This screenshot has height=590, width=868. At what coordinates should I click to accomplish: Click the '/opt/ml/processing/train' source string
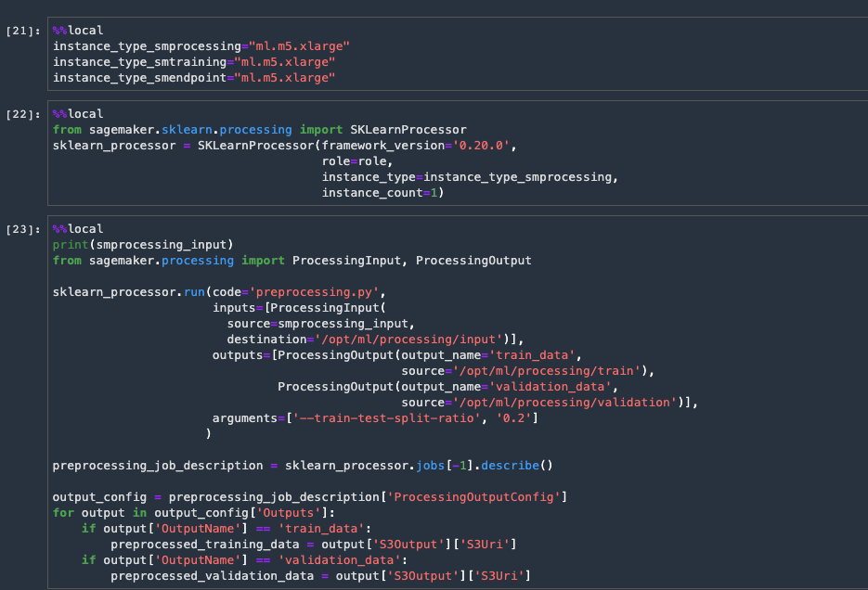[x=546, y=371]
